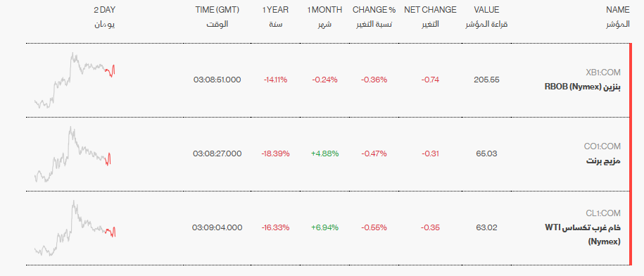Click the NET CHANGE column header
644x276 pixels.
[431, 17]
